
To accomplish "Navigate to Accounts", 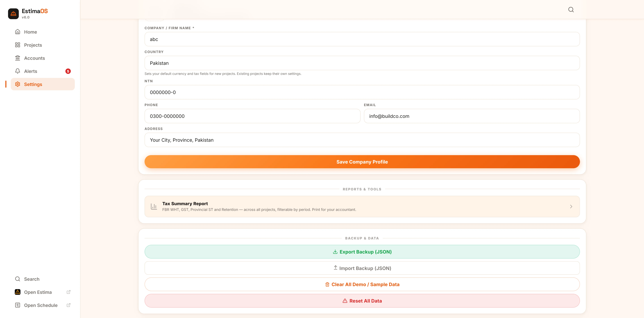I will [x=43, y=58].
